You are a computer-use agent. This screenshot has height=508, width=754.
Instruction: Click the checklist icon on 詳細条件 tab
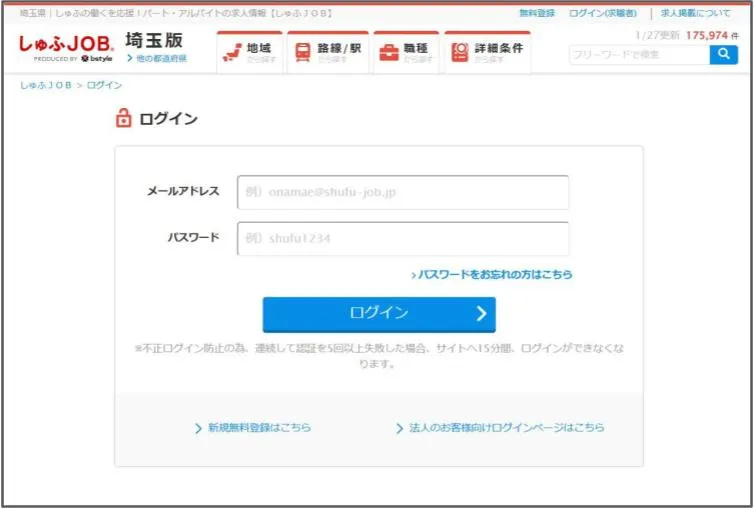tap(460, 52)
